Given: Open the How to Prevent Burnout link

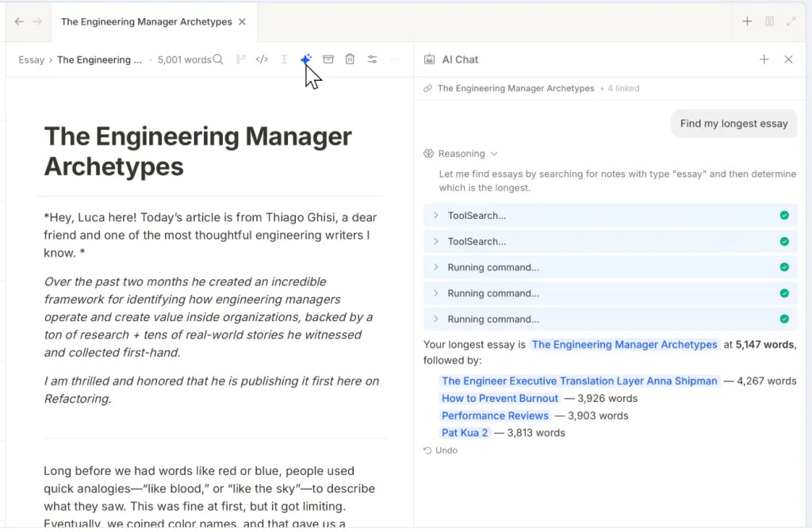Looking at the screenshot, I should point(500,398).
